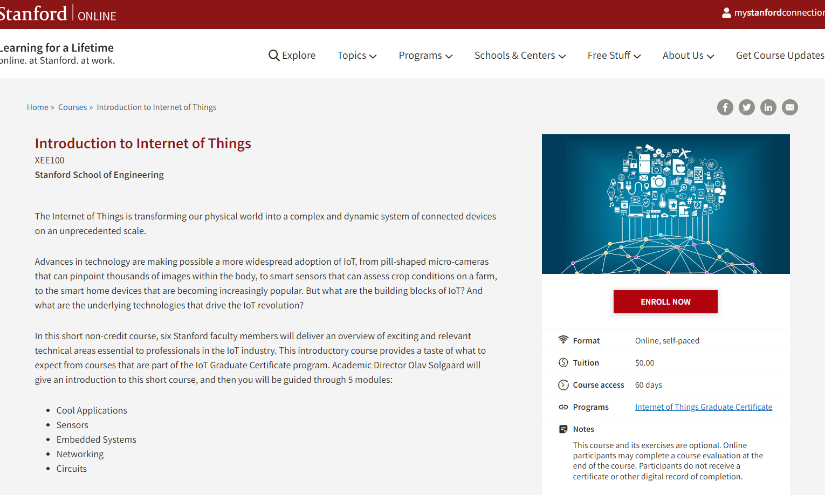Open the Courses breadcrumb link
The image size is (825, 495).
[x=72, y=107]
